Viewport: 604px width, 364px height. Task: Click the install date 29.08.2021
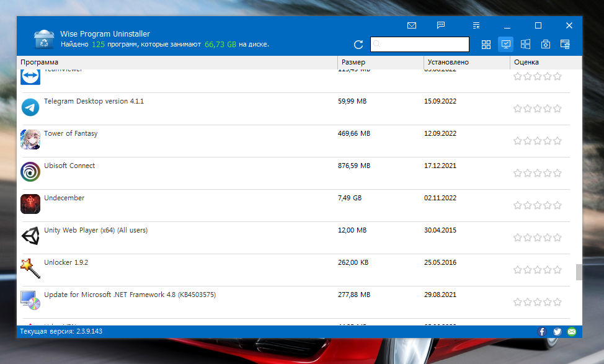tap(440, 295)
